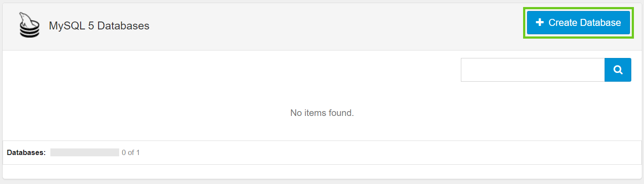The image size is (644, 184).
Task: Click the empty database list area
Action: pyautogui.click(x=219, y=101)
